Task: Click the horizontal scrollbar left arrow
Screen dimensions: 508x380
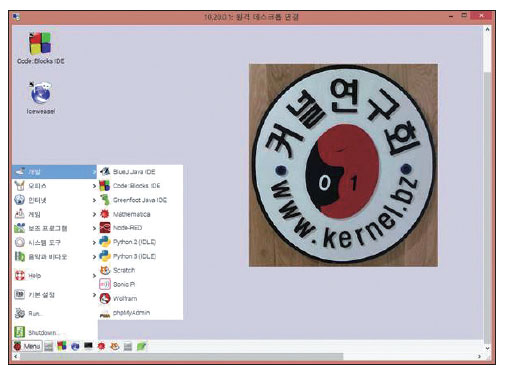Action: click(x=16, y=357)
